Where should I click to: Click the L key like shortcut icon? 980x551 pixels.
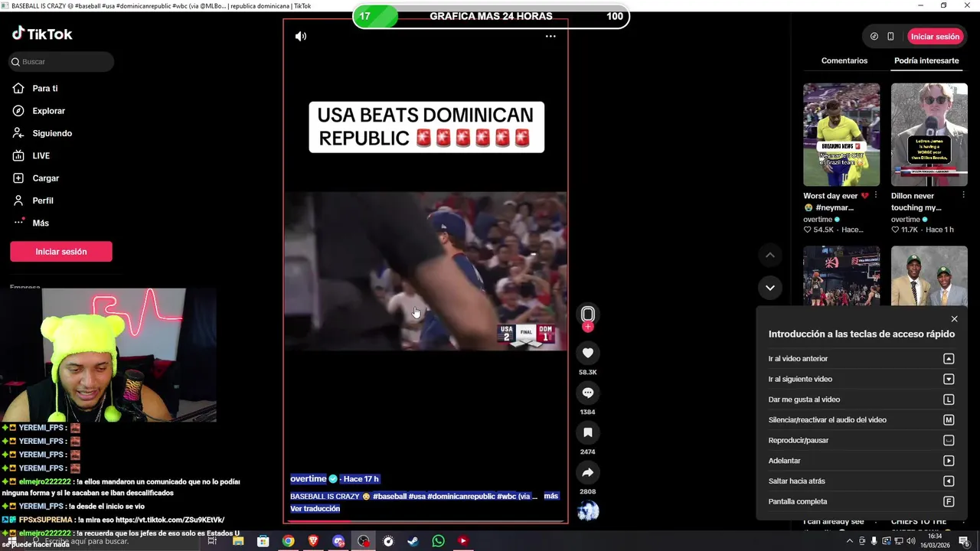coord(949,399)
